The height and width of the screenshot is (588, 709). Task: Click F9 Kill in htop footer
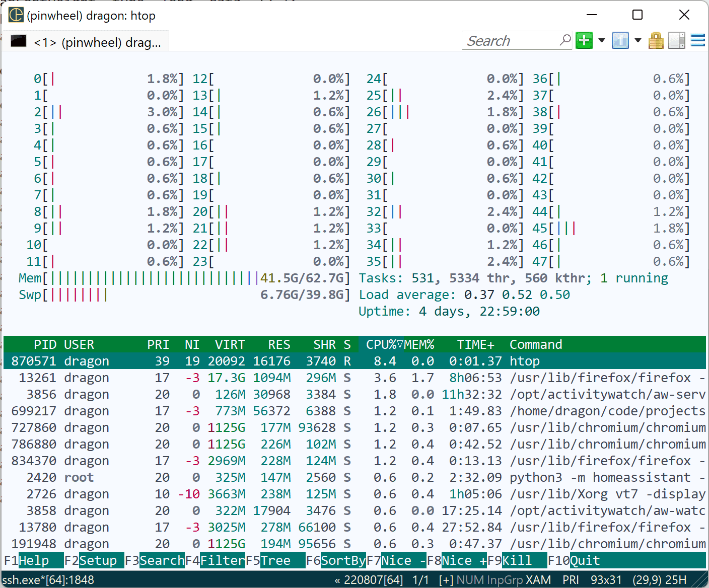tap(517, 560)
